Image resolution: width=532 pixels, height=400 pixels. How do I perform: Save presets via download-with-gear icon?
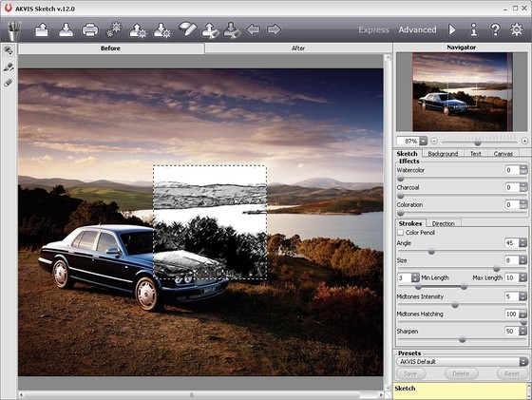click(161, 29)
